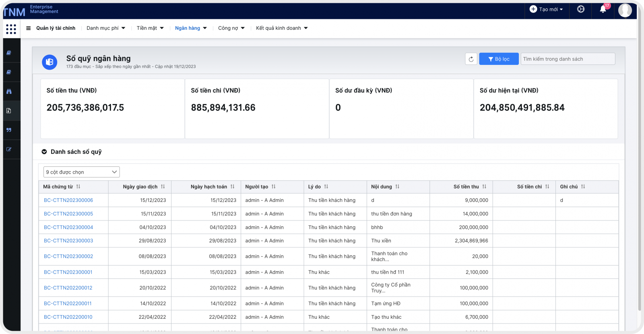Open voucher BC-CTTN202300003
This screenshot has width=644, height=334.
pyautogui.click(x=68, y=241)
